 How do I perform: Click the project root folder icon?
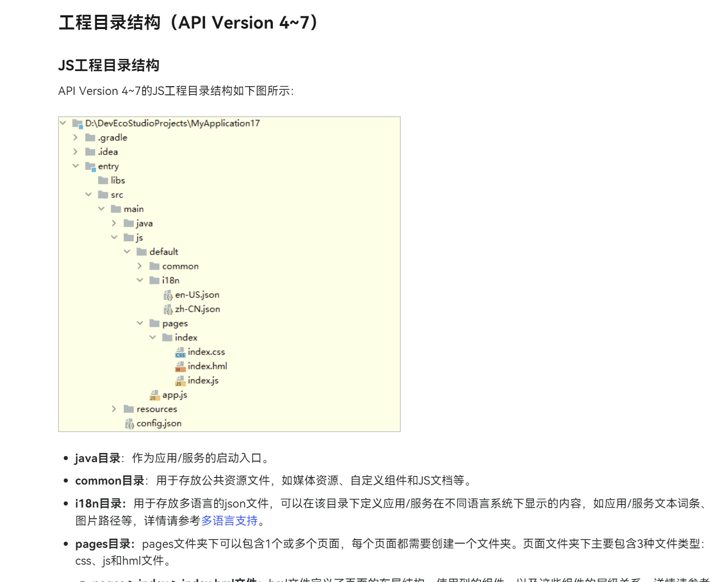77,123
